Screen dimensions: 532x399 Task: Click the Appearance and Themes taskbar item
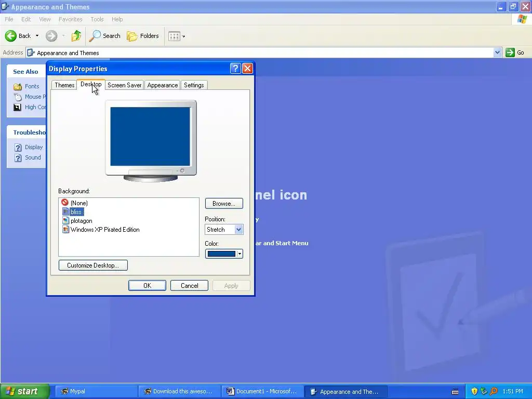345,392
